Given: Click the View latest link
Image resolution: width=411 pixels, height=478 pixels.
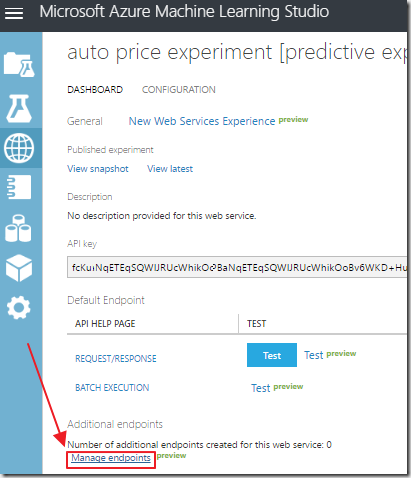Looking at the screenshot, I should [x=170, y=169].
